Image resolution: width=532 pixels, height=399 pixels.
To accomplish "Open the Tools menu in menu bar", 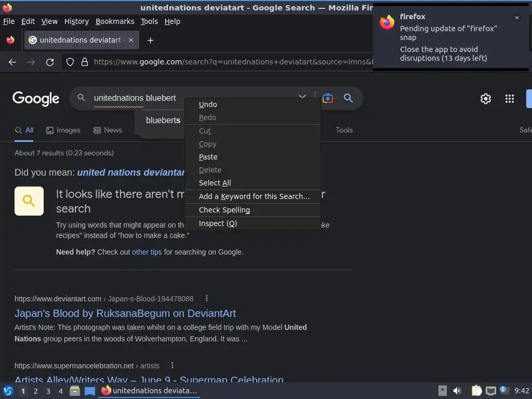I will pos(149,21).
